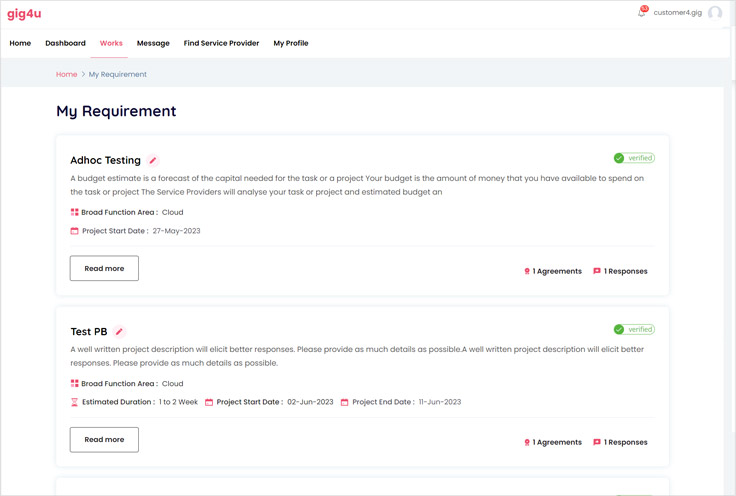Image resolution: width=736 pixels, height=496 pixels.
Task: Open the Message page
Action: pos(153,43)
